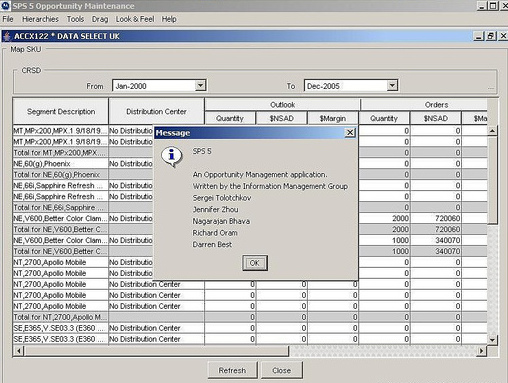
Task: Open the Drag menu
Action: tap(100, 19)
